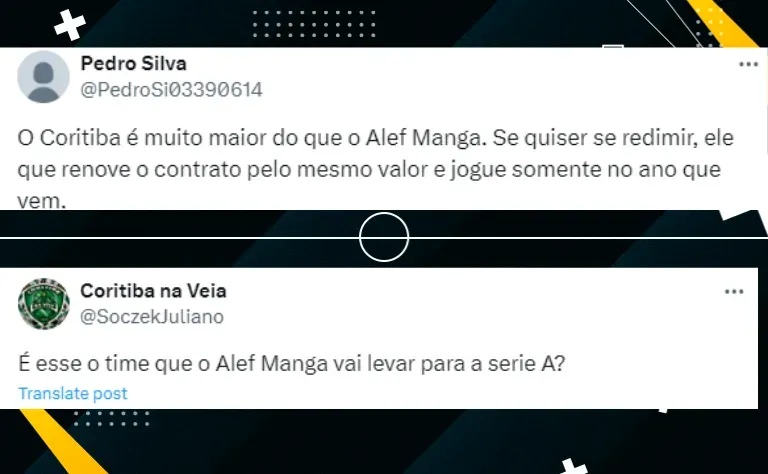This screenshot has width=768, height=474.
Task: Click the white circle on center divider
Action: click(x=384, y=237)
